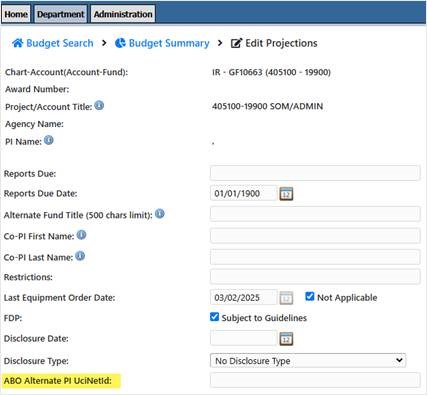This screenshot has width=427, height=395.
Task: Show info for Co-PI Last Name
Action: [80, 256]
